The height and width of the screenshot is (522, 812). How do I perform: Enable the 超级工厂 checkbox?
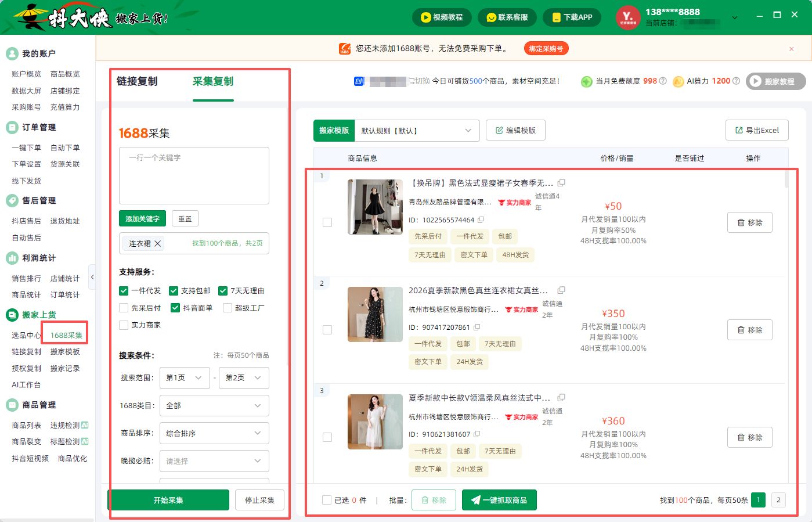tap(228, 308)
